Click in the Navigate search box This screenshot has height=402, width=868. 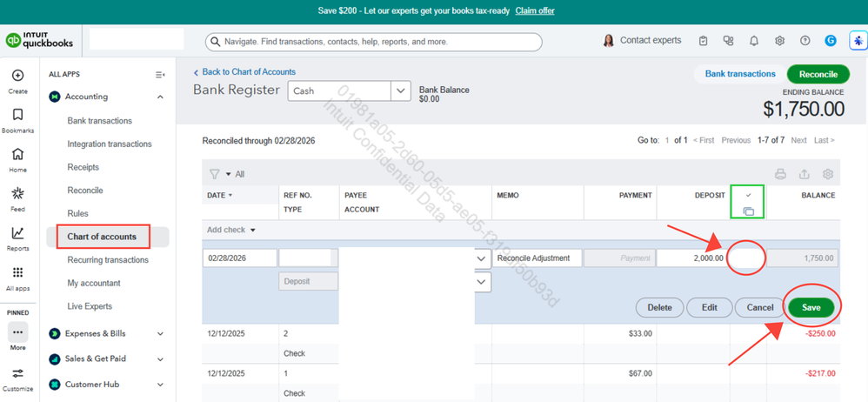[374, 42]
